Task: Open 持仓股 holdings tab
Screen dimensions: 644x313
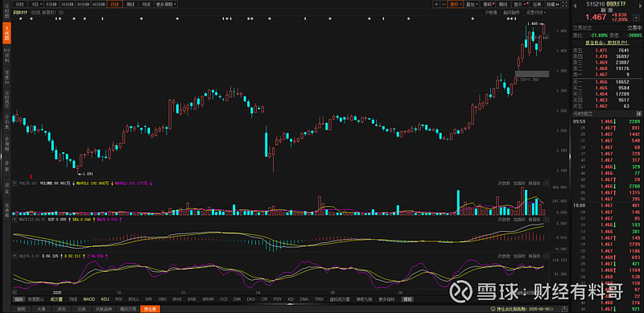Action: 151,309
